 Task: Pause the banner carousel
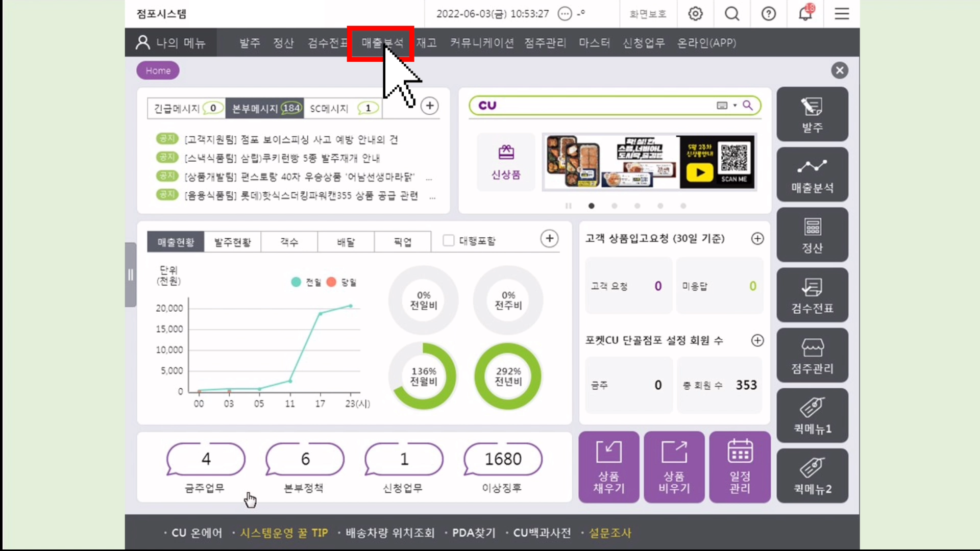[x=568, y=206]
